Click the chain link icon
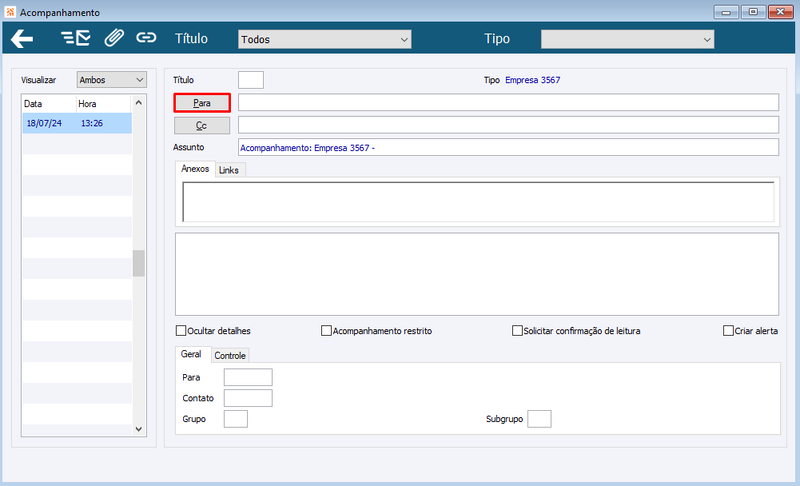The height and width of the screenshot is (486, 800). (x=146, y=38)
